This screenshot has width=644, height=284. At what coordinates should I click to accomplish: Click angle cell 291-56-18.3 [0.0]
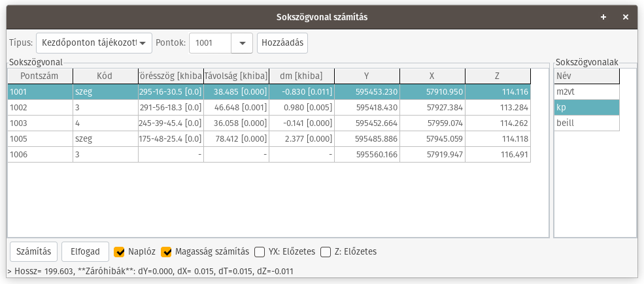pos(171,108)
